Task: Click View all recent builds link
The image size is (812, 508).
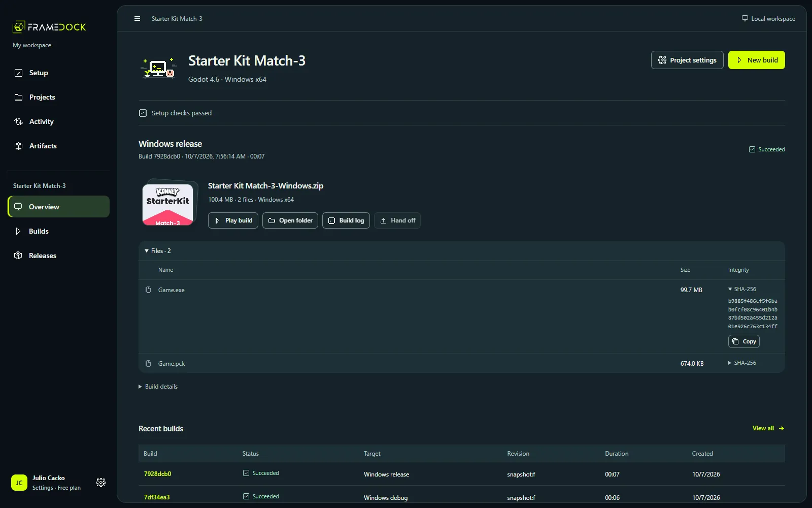Action: click(x=768, y=428)
